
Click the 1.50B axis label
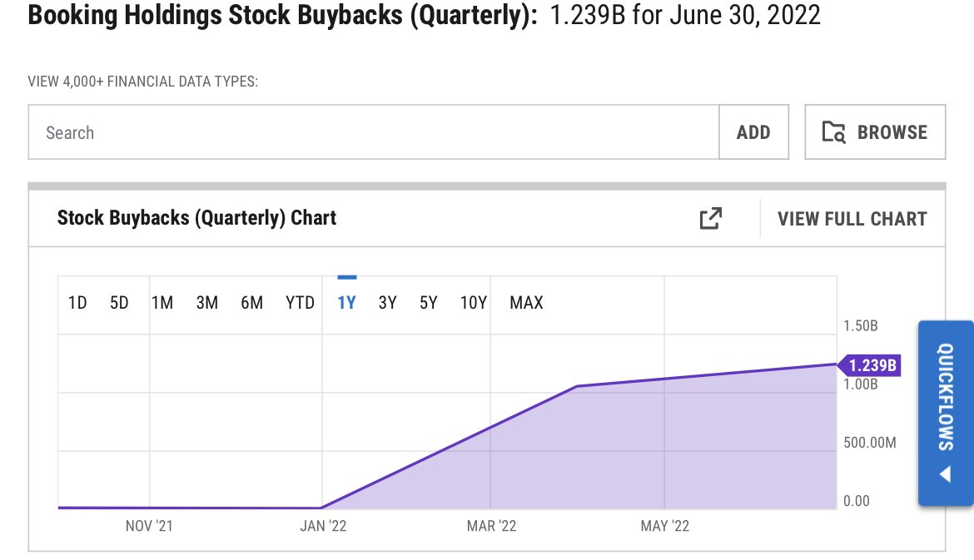tap(860, 326)
